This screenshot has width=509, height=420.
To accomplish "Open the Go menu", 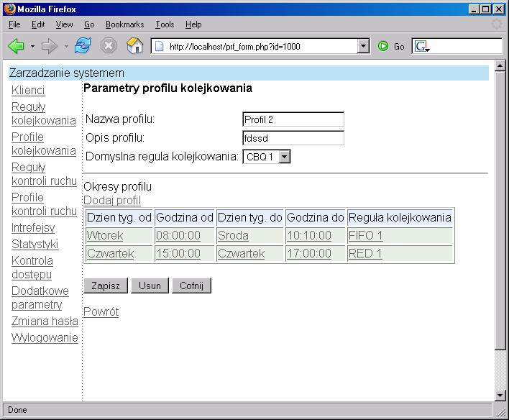I will 89,24.
